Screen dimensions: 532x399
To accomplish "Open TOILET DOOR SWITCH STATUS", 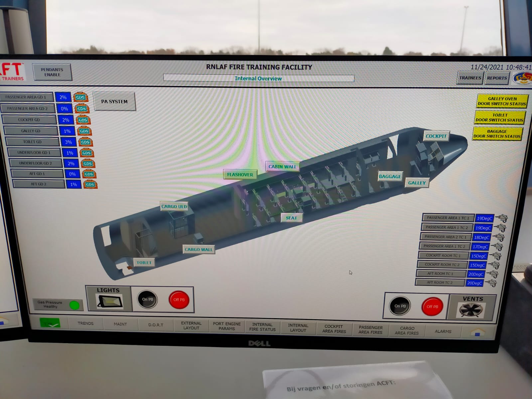I will 499,117.
